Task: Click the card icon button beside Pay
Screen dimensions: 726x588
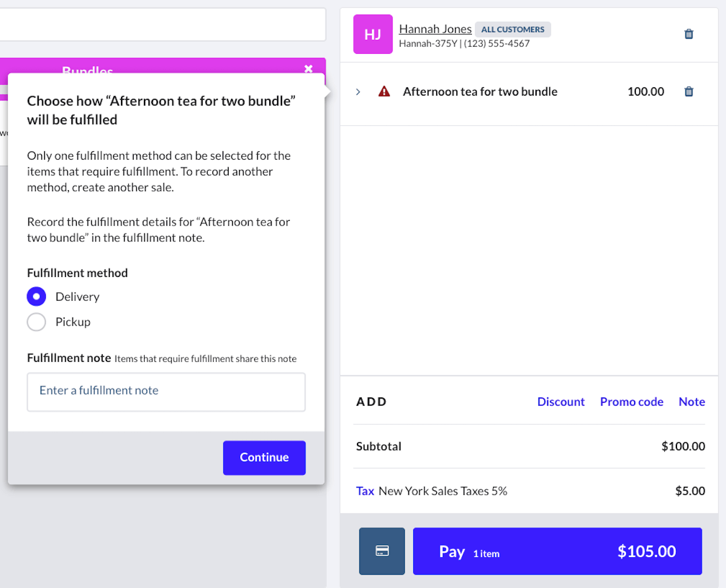Action: coord(382,551)
